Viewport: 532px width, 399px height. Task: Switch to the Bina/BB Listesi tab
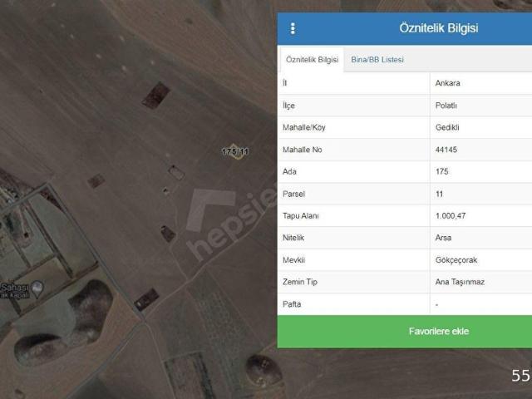pyautogui.click(x=377, y=60)
